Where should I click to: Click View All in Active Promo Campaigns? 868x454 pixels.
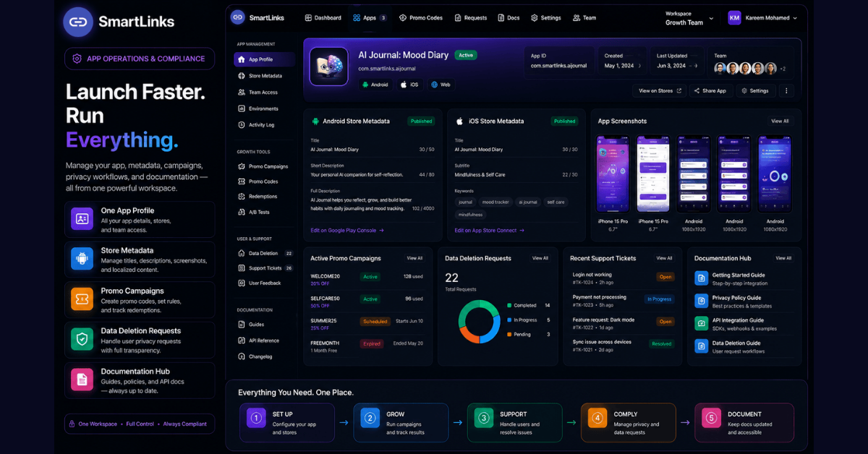coord(414,258)
